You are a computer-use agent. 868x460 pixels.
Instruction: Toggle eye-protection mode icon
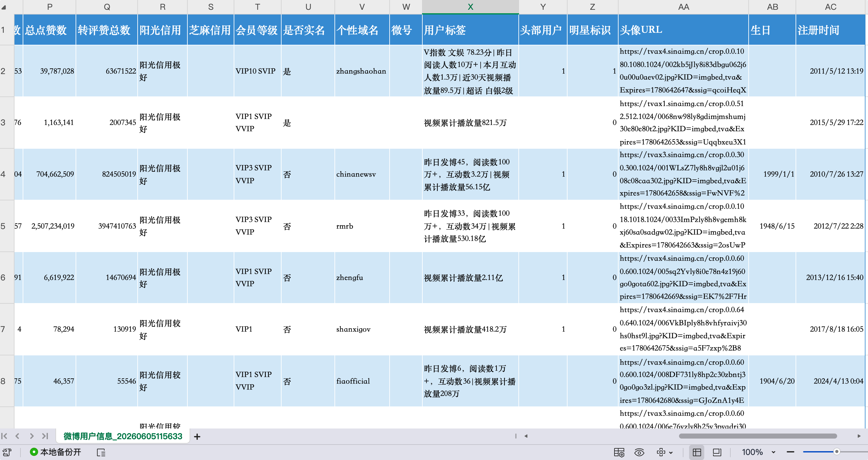(x=639, y=452)
